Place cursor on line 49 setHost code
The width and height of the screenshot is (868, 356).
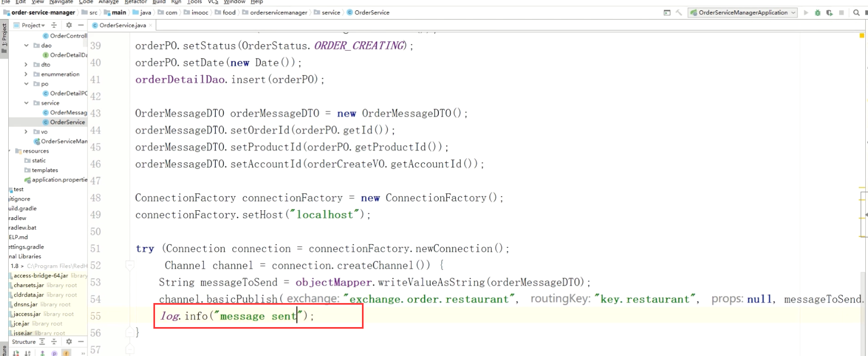pyautogui.click(x=253, y=215)
